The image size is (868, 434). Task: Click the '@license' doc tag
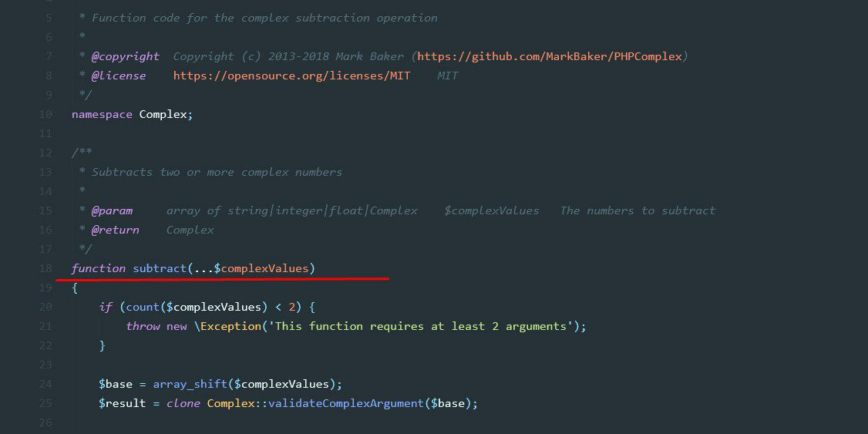pyautogui.click(x=119, y=76)
